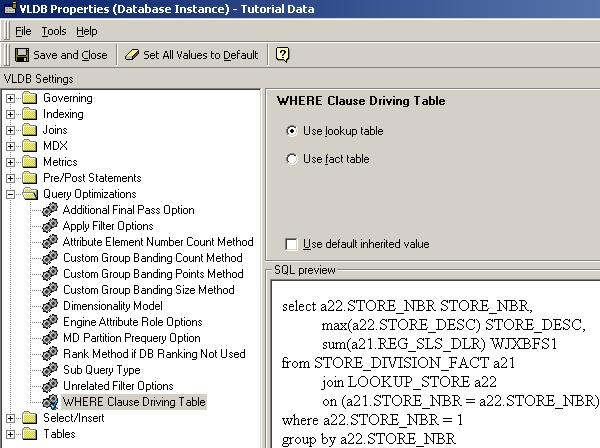The image size is (600, 448).
Task: Click the Save and Close floppy disk icon
Action: tap(22, 55)
